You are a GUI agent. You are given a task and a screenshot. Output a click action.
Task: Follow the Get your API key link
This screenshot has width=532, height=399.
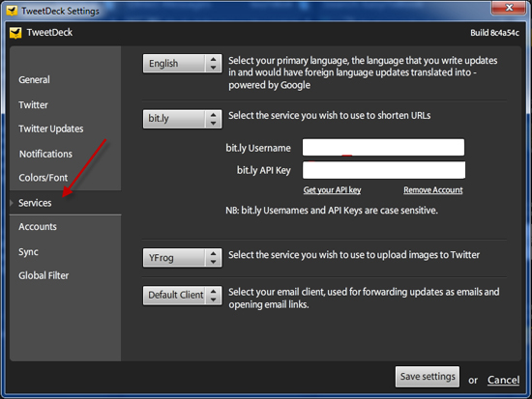tap(332, 190)
